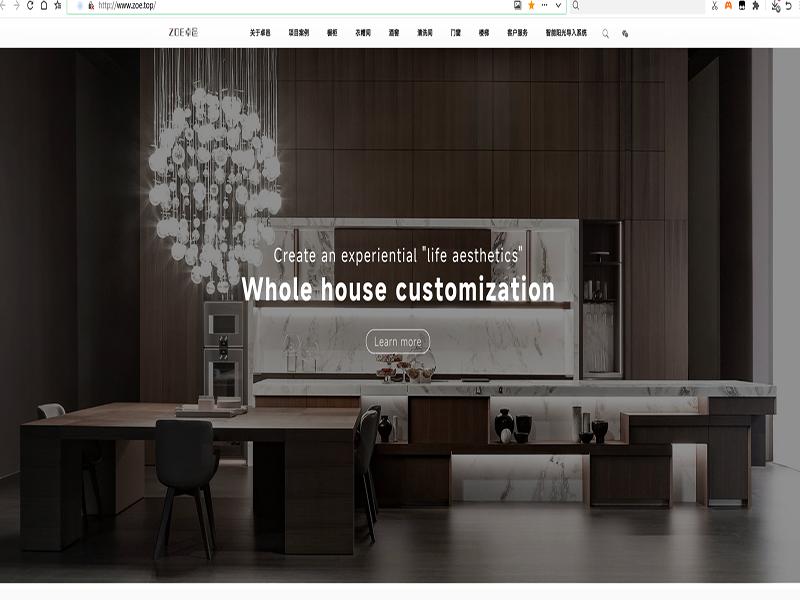Click the browser forward arrow
Screen dimensions: 800x600
pos(15,5)
